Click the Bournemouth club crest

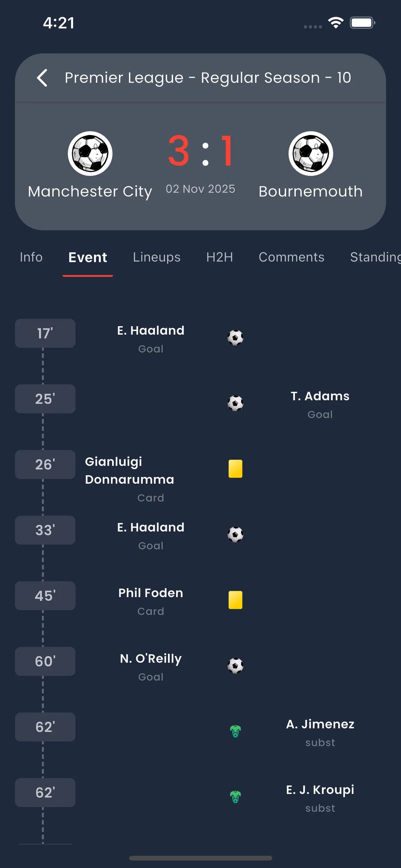click(310, 153)
